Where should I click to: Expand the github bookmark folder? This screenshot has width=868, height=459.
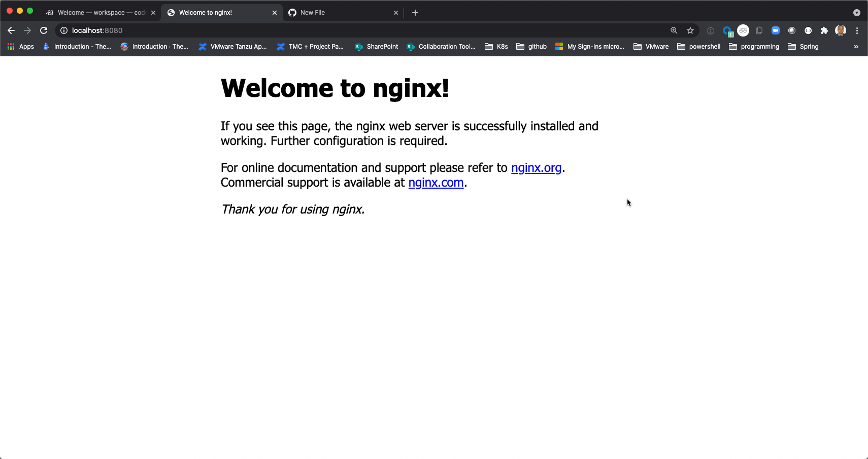[x=531, y=47]
